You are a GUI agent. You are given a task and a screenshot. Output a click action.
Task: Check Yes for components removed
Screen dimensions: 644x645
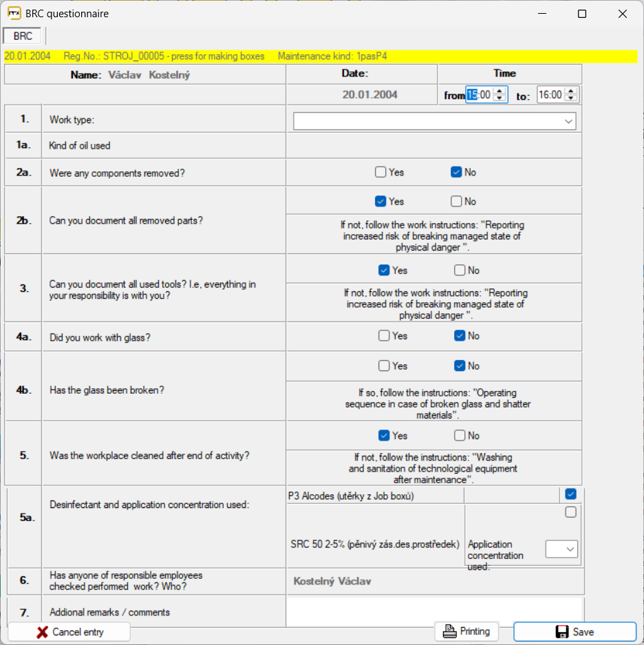380,172
